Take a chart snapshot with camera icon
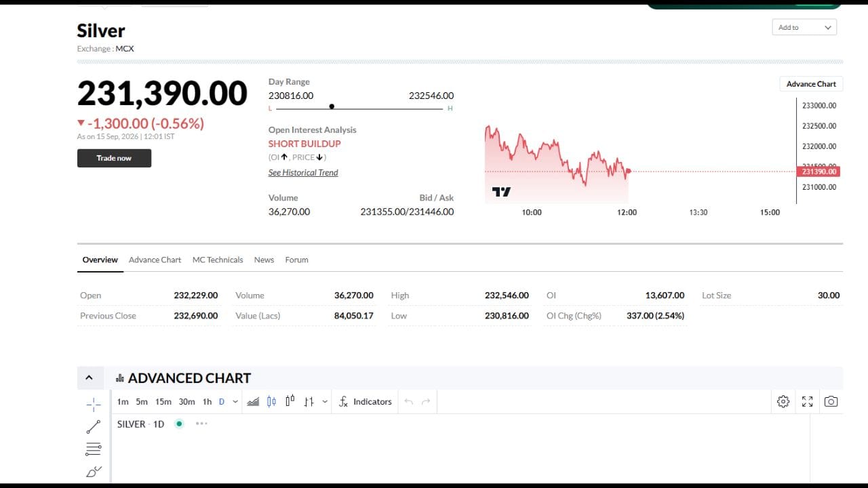868x488 pixels. (831, 402)
